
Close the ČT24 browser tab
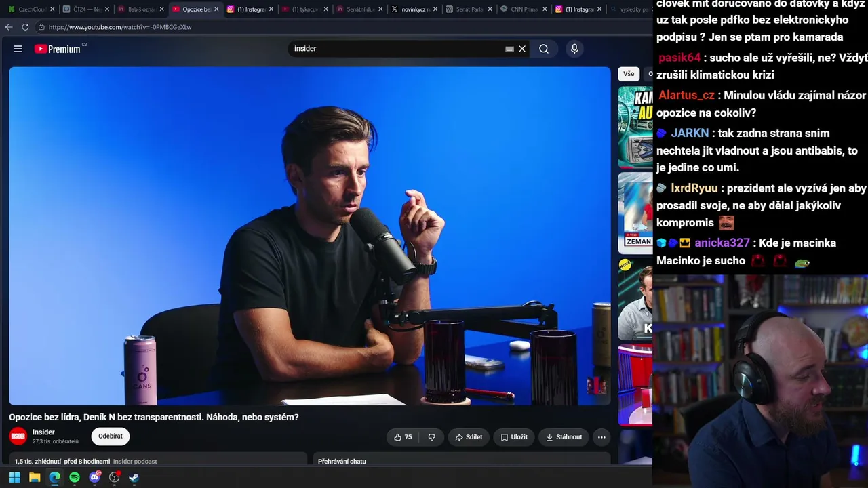point(106,9)
